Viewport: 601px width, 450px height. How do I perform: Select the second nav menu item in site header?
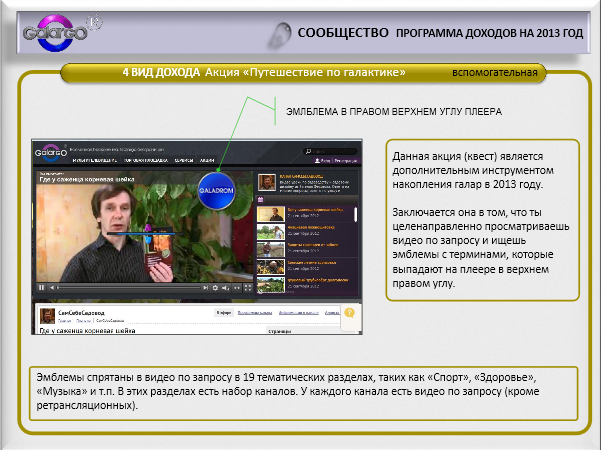tap(146, 161)
